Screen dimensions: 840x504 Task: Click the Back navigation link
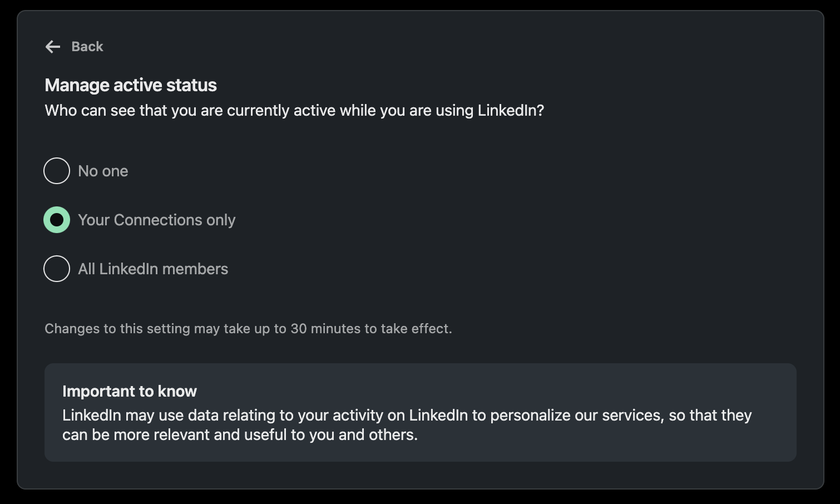[87, 47]
